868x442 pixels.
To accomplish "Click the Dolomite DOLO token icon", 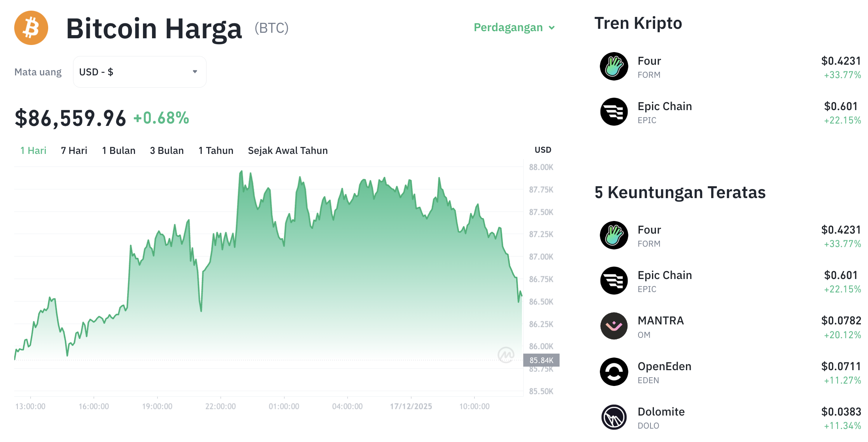I will click(x=614, y=417).
